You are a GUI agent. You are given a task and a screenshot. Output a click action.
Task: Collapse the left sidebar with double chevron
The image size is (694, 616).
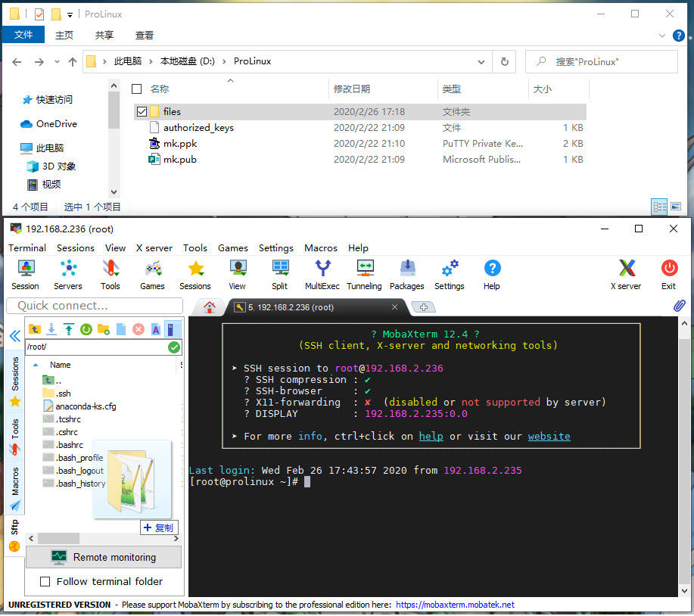pyautogui.click(x=14, y=336)
